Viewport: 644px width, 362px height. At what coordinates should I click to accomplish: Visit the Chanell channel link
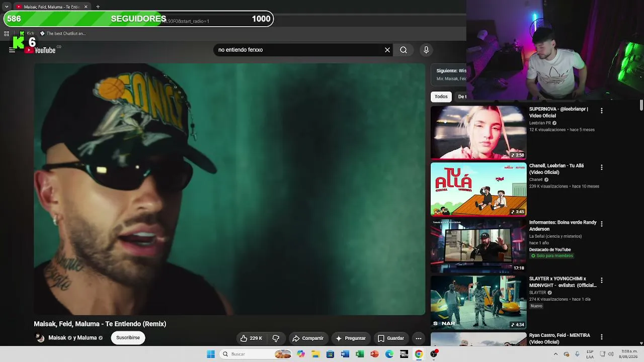(x=536, y=179)
